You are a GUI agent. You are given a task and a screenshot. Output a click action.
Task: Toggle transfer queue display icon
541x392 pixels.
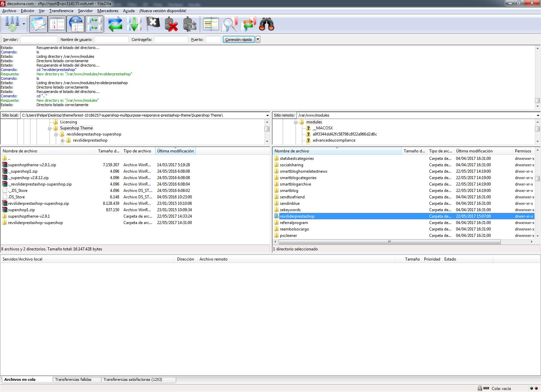tap(94, 24)
